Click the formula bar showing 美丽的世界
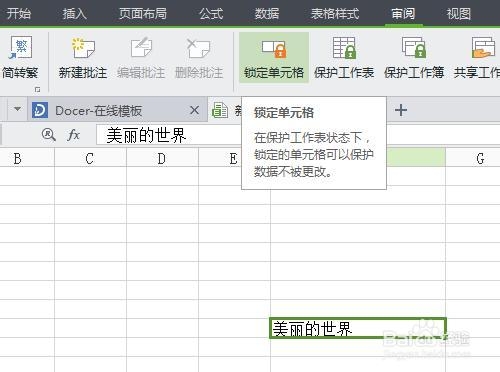Screen dimensions: 500x372 tap(169, 135)
